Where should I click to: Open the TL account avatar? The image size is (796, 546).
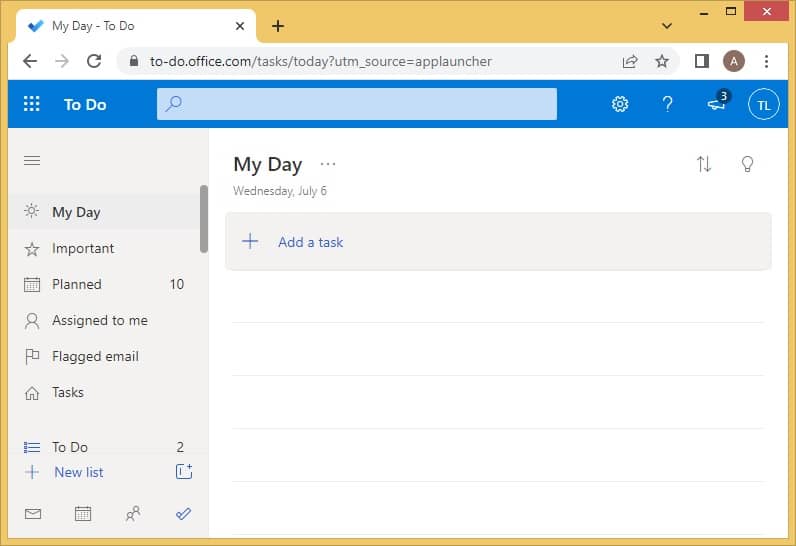[x=763, y=105]
